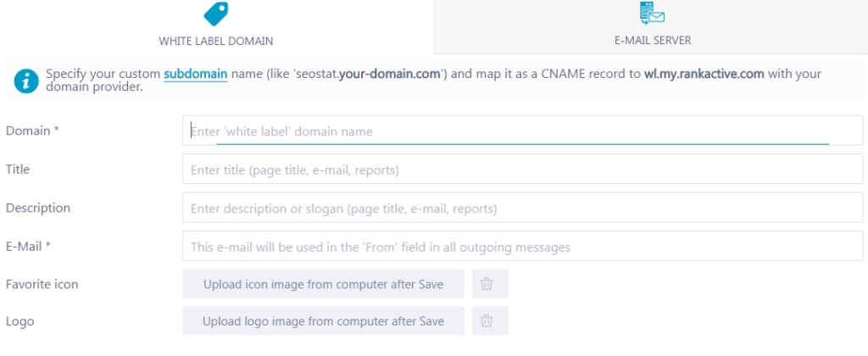Screen dimensions: 868x356
Task: Delete the favorite icon with its trash button
Action: [x=490, y=284]
